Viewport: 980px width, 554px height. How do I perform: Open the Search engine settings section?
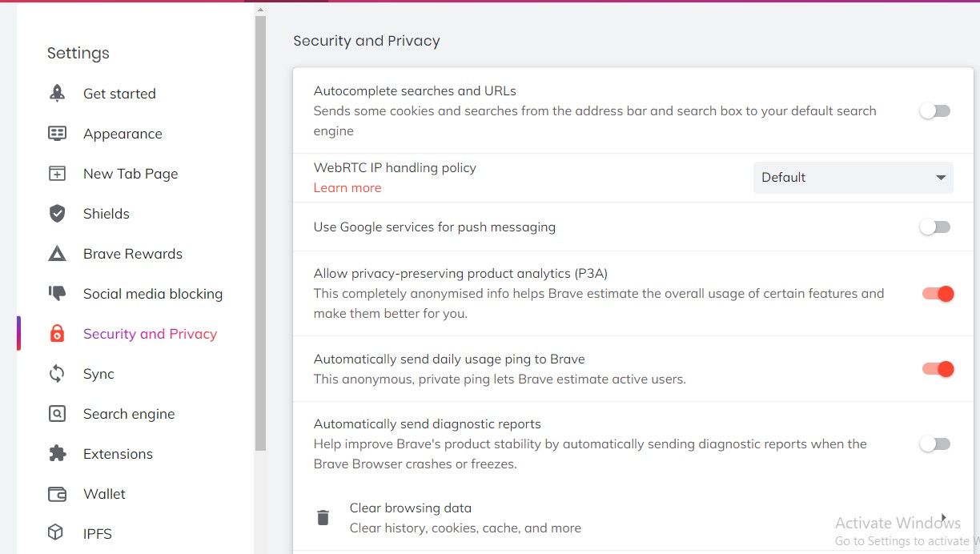click(x=128, y=414)
